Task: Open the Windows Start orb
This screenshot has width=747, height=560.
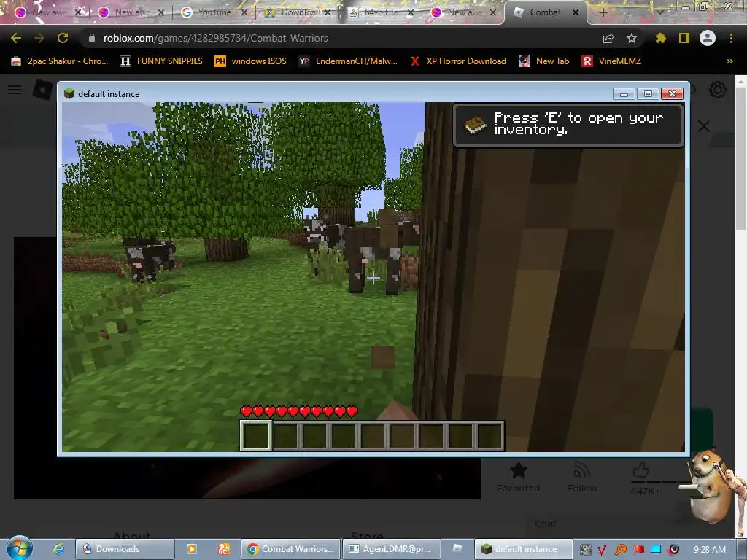Action: 20,548
